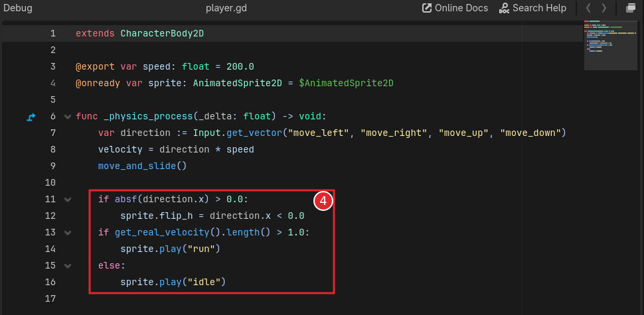Click the "move_down" string

click(530, 133)
